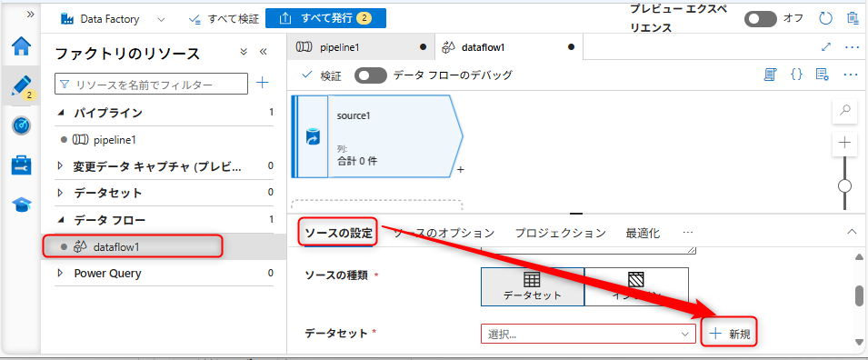Click the resource name filter field

point(151,85)
